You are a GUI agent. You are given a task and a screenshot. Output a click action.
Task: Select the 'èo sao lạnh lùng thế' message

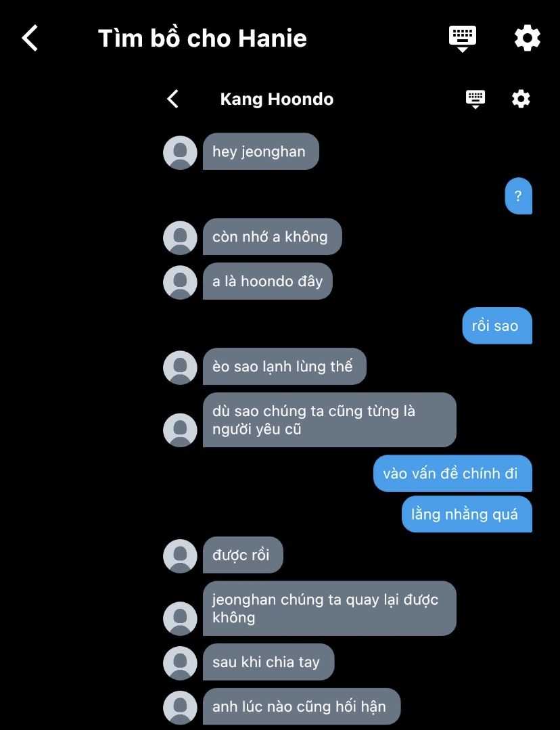[x=285, y=367]
